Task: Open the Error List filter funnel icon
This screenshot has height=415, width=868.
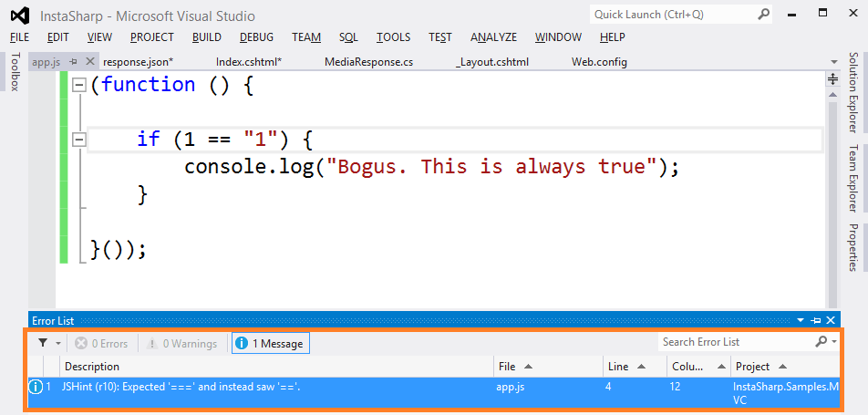Action: (x=43, y=343)
